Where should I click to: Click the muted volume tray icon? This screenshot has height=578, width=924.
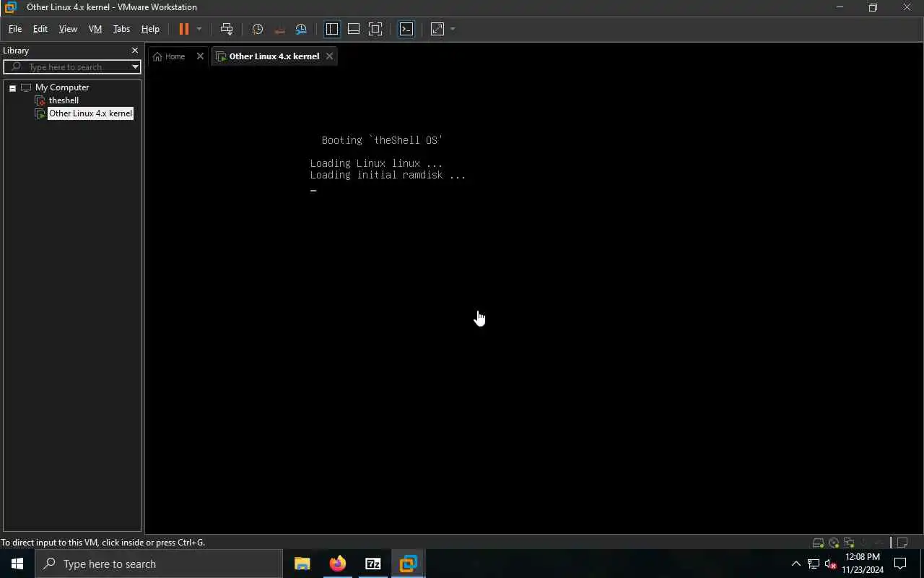coord(831,564)
